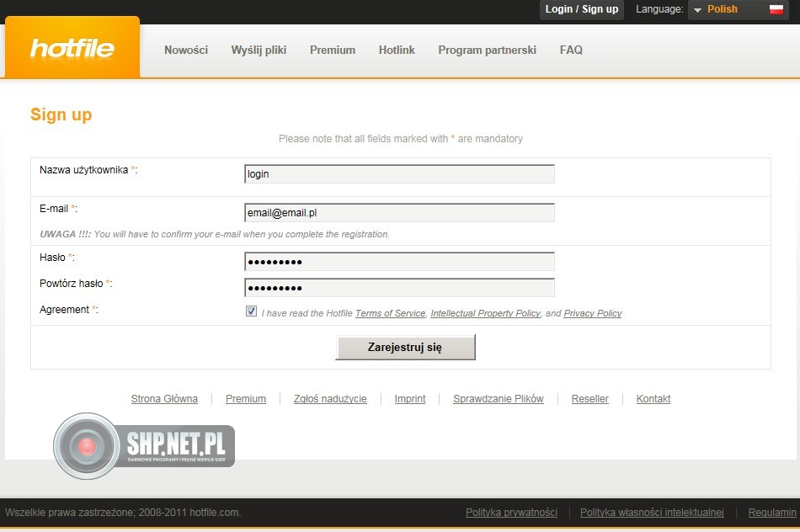Open Polityka prywatności footer link
This screenshot has width=800, height=532.
point(511,513)
